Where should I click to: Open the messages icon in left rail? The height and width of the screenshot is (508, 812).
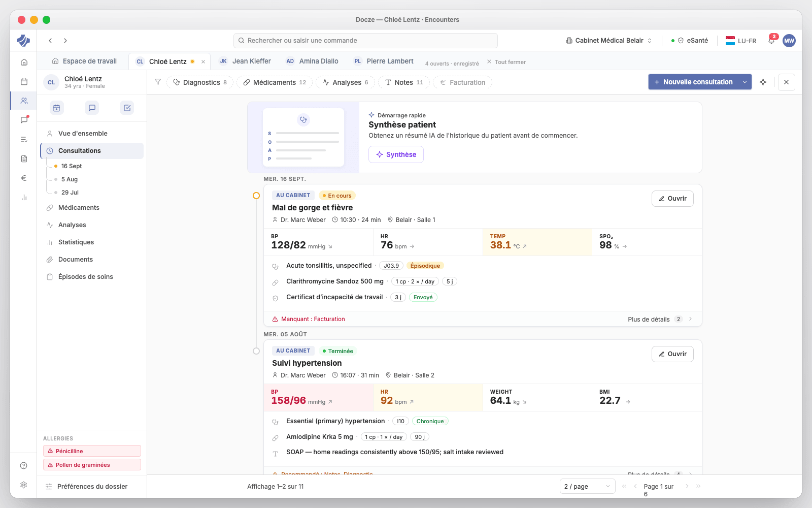click(24, 120)
